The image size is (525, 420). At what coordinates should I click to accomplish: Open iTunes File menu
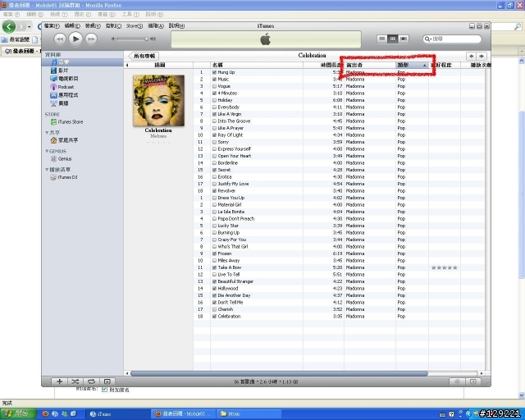pos(52,25)
